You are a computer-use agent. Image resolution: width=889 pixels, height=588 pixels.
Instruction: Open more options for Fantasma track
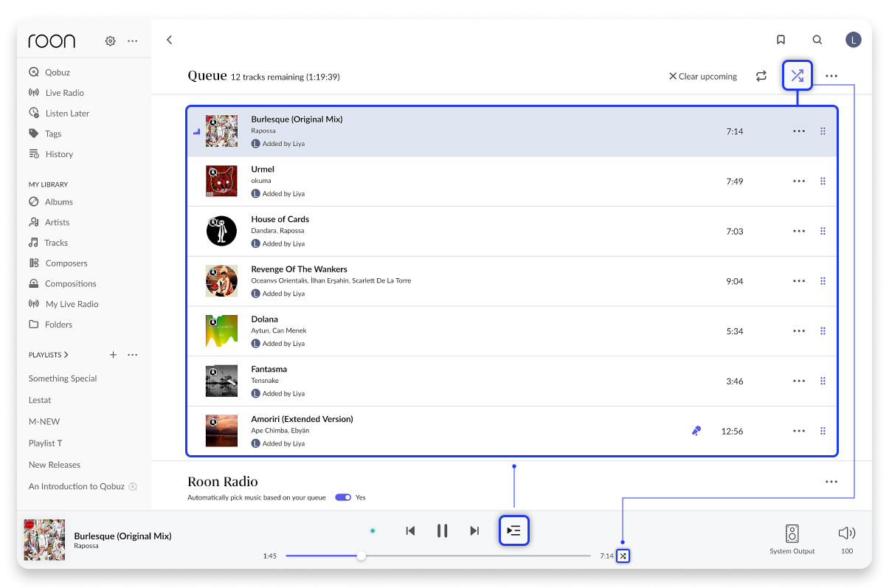coord(799,381)
